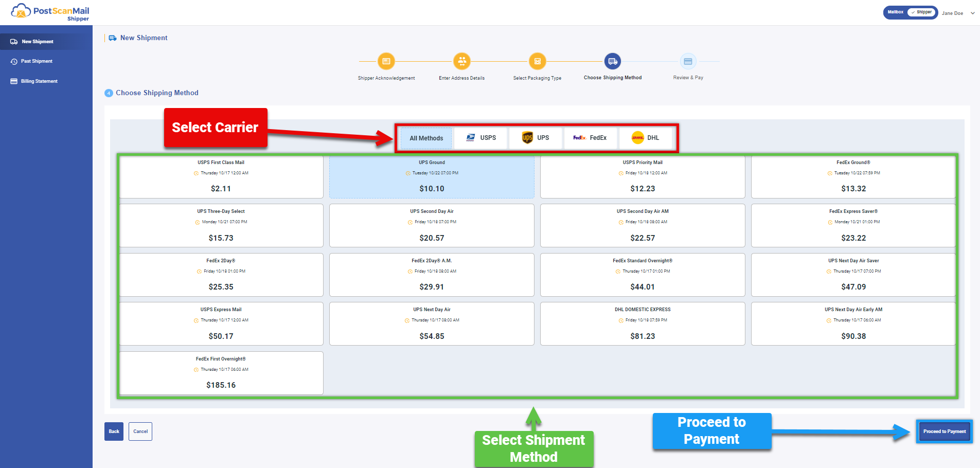The height and width of the screenshot is (468, 980).
Task: Click Proceed to Payment button
Action: coord(945,431)
